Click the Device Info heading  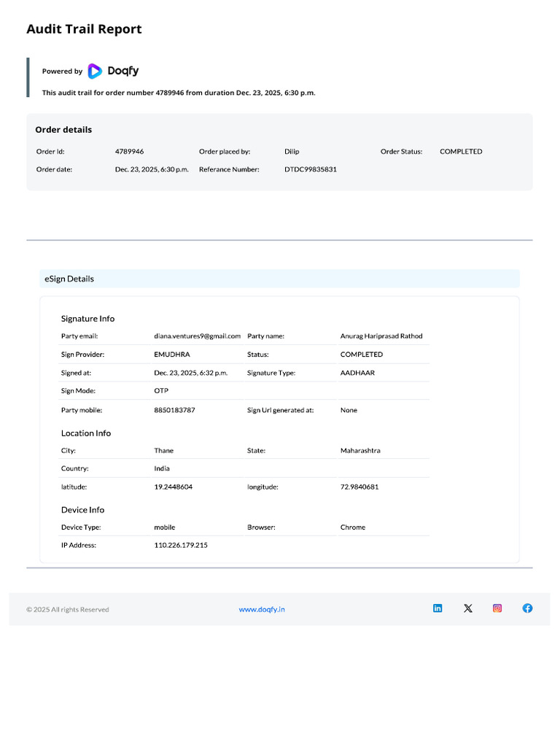coord(83,510)
